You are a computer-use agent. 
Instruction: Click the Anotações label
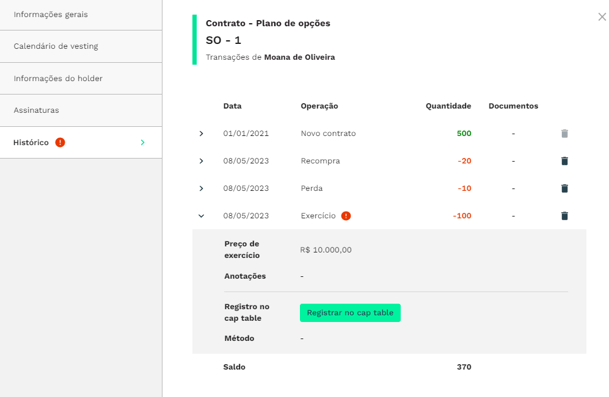coord(245,276)
